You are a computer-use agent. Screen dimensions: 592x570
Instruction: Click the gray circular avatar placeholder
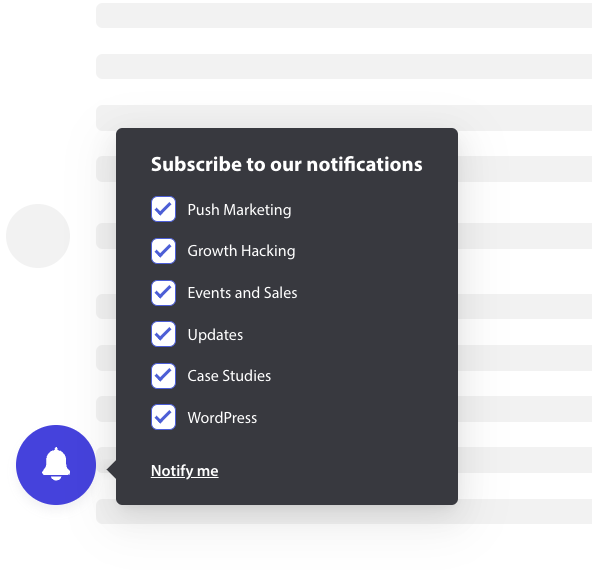pyautogui.click(x=38, y=236)
